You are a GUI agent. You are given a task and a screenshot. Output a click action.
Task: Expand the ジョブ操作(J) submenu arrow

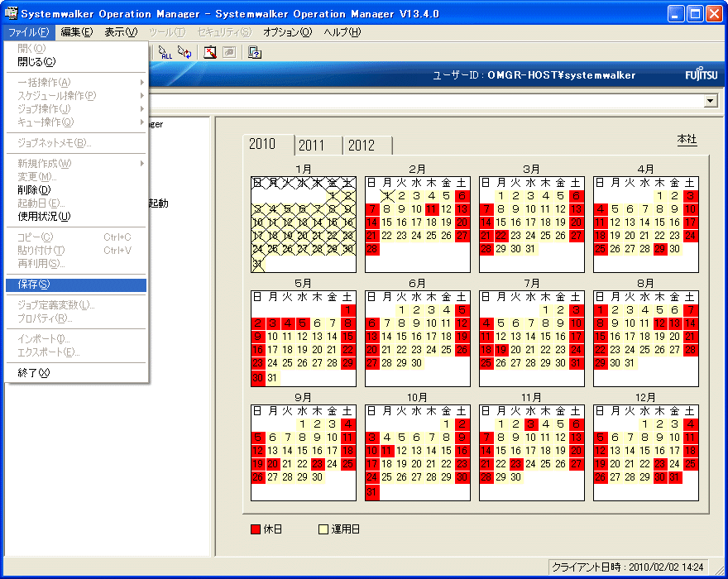point(141,108)
